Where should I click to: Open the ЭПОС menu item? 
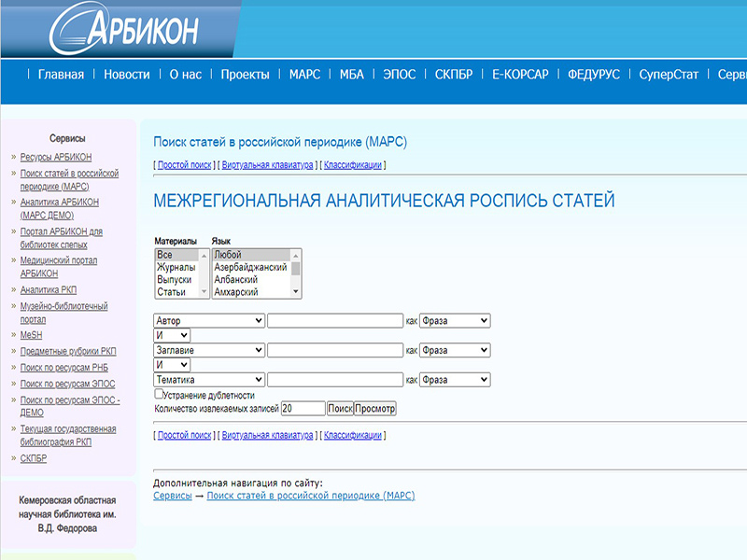(x=400, y=75)
